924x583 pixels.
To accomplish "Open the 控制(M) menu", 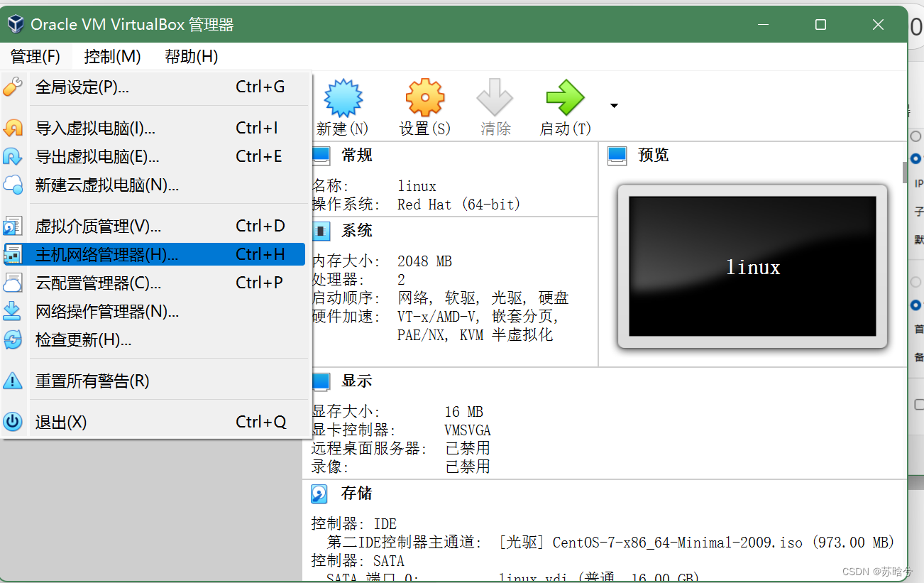I will click(112, 56).
